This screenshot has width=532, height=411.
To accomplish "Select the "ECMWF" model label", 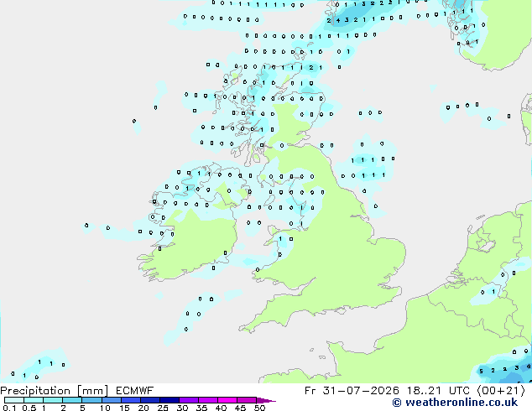I will (x=135, y=391).
